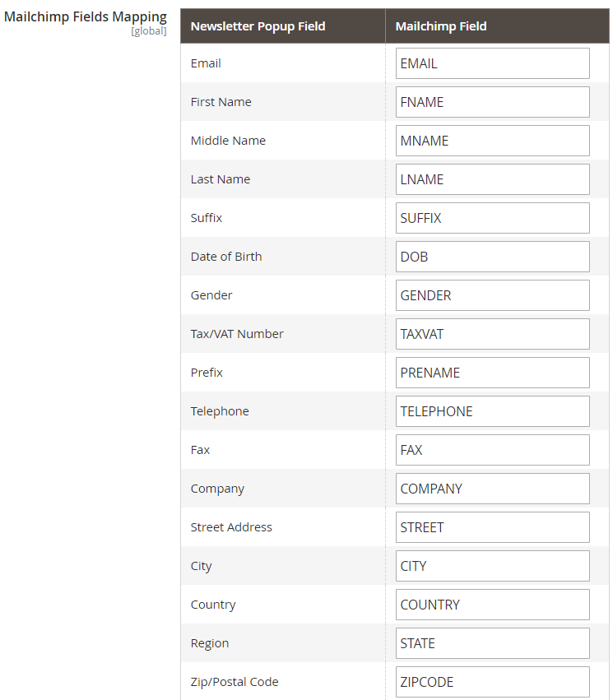Image resolution: width=613 pixels, height=700 pixels.
Task: Click the COMPANY input field
Action: tap(492, 489)
